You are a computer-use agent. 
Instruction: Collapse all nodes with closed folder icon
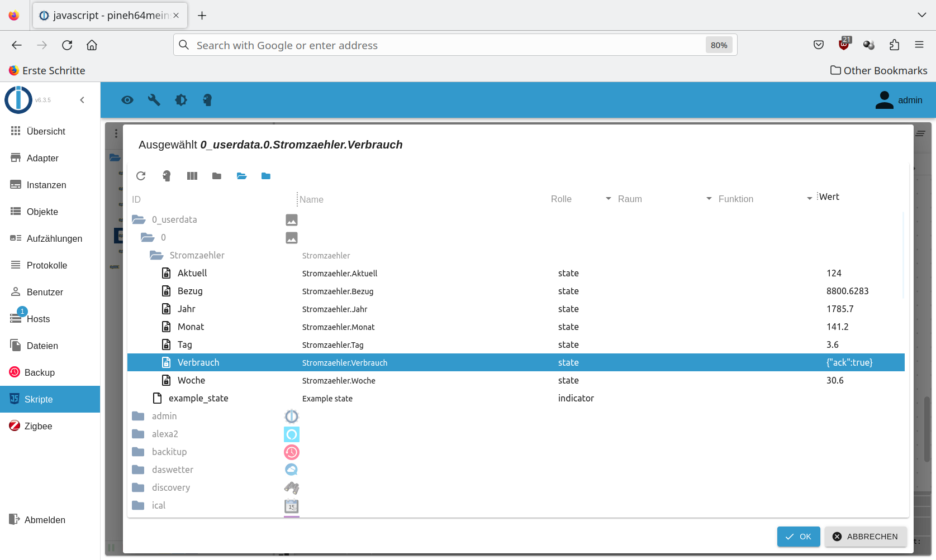click(x=217, y=176)
